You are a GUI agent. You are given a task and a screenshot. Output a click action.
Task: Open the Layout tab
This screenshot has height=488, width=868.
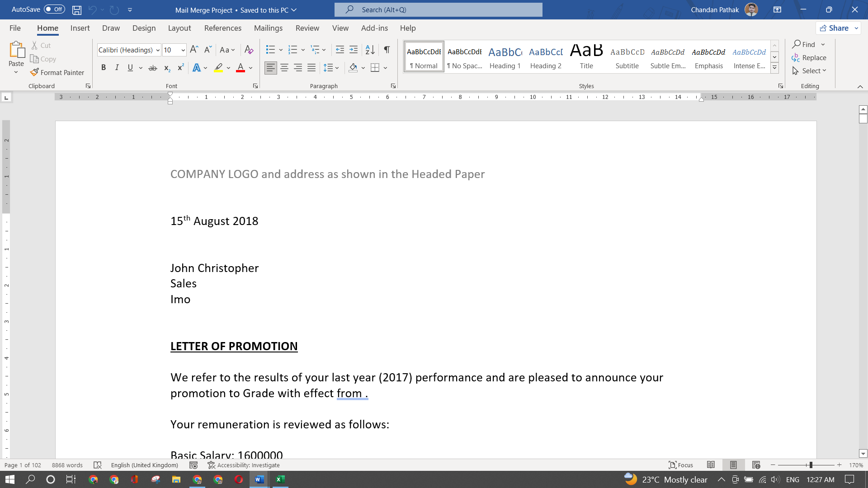click(x=179, y=28)
